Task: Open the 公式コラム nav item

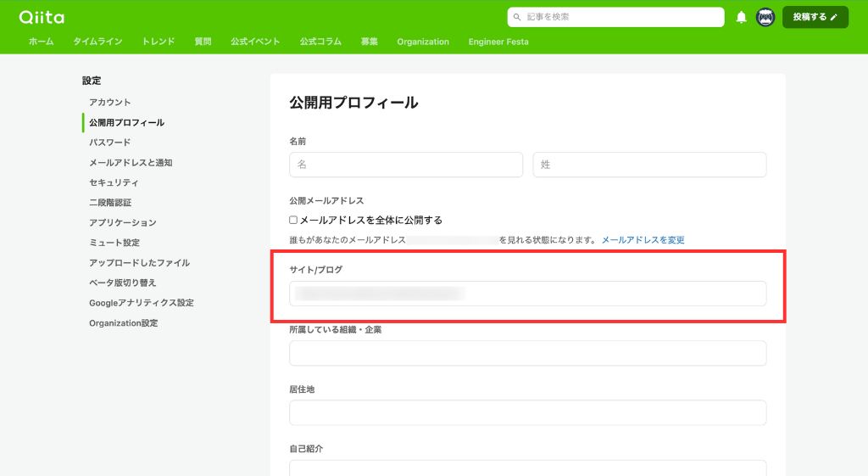Action: [320, 42]
